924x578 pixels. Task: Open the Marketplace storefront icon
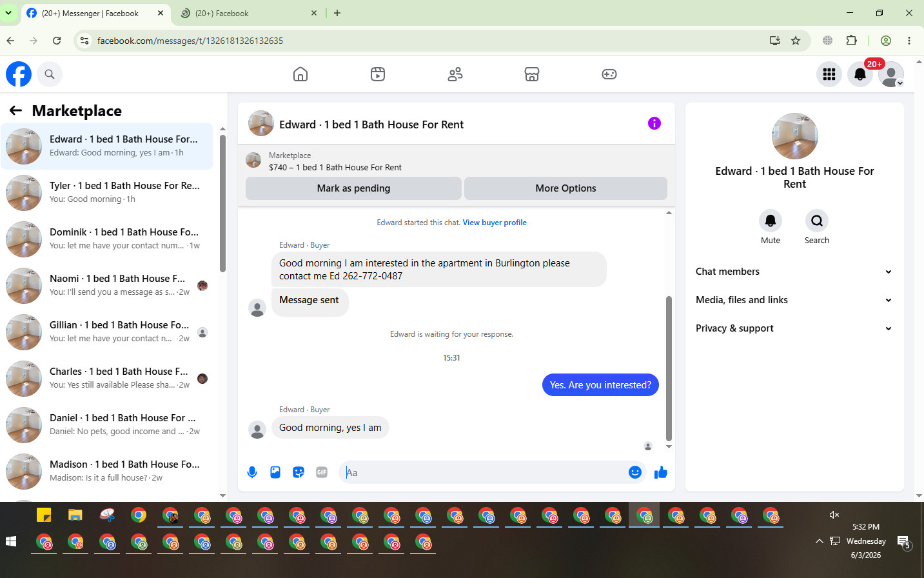[x=532, y=74]
